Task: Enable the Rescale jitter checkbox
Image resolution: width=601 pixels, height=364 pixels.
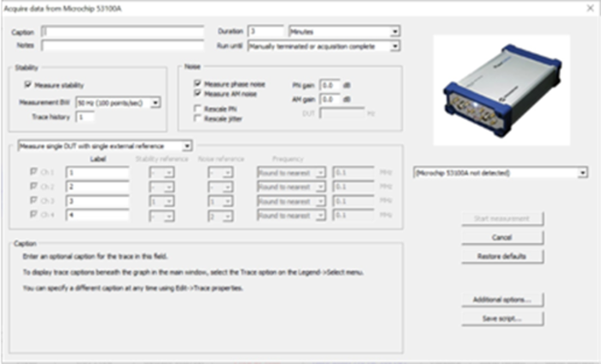Action: pyautogui.click(x=198, y=118)
